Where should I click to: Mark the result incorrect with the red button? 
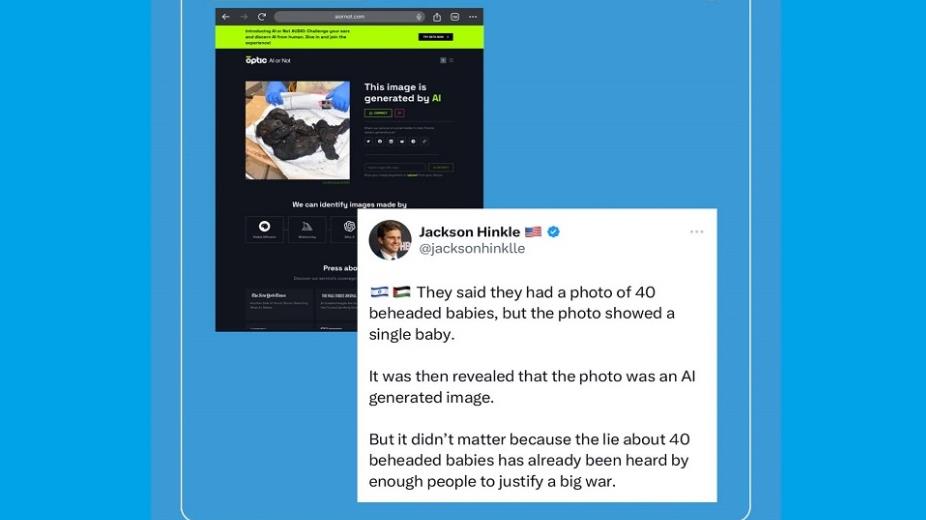[x=400, y=113]
